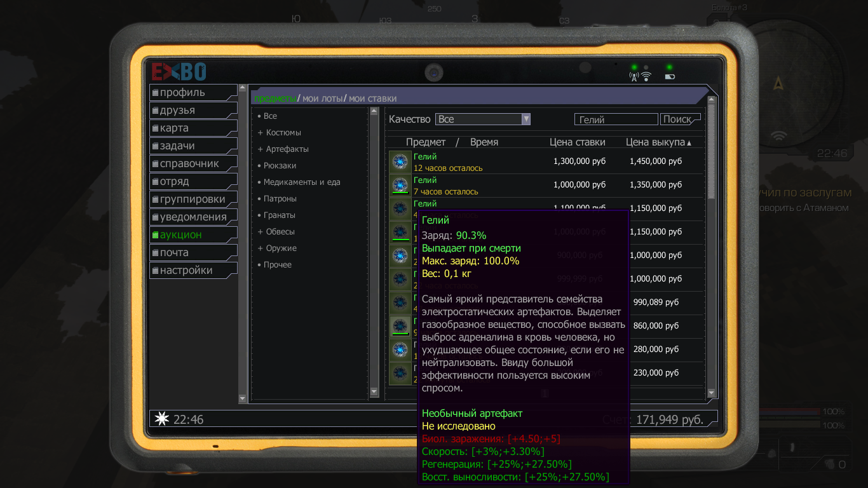Screen dimensions: 868x488
Task: Open the задачи menu section
Action: coord(193,146)
